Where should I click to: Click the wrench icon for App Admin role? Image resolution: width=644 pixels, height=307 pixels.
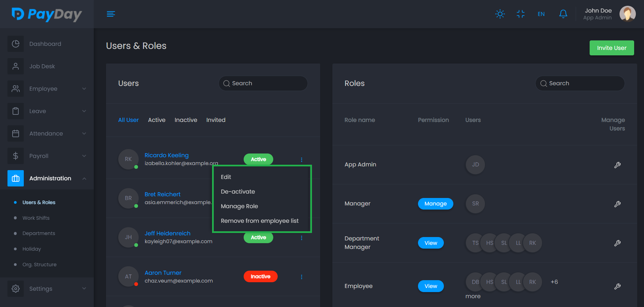click(x=617, y=165)
